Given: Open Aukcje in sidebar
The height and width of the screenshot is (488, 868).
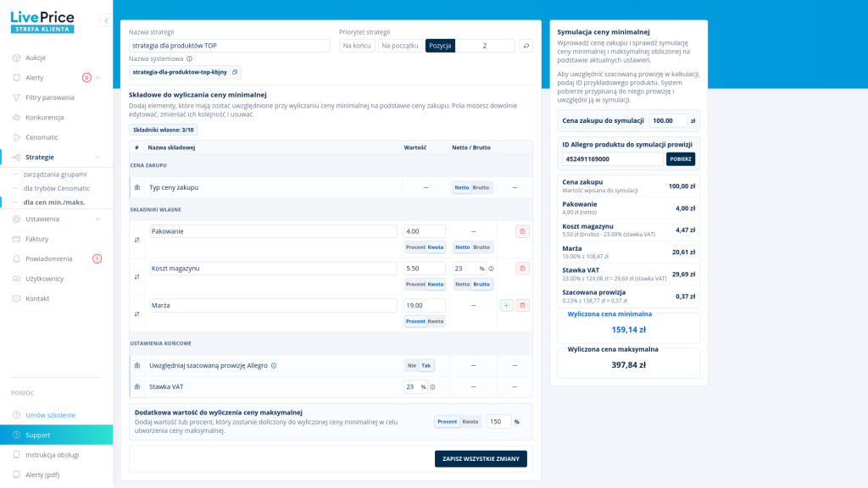Looking at the screenshot, I should (36, 58).
